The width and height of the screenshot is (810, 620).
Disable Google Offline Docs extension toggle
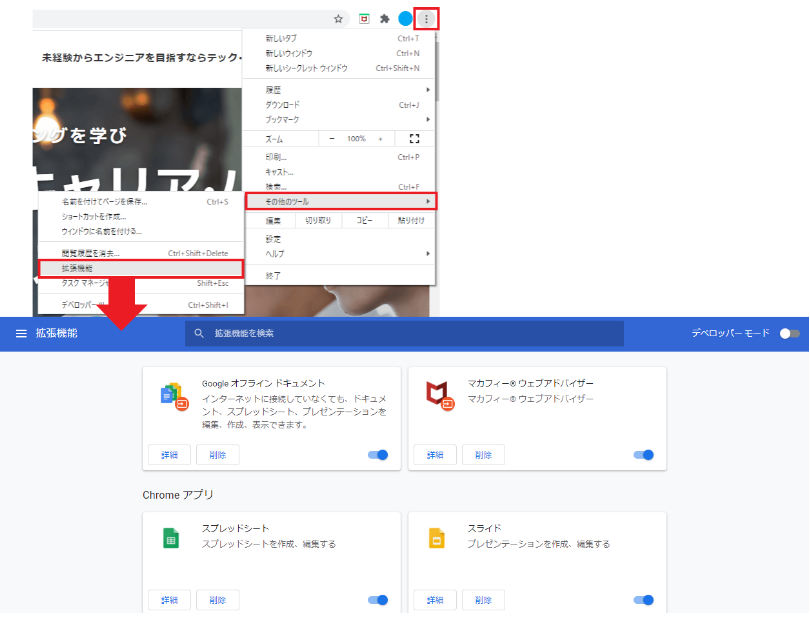(378, 455)
